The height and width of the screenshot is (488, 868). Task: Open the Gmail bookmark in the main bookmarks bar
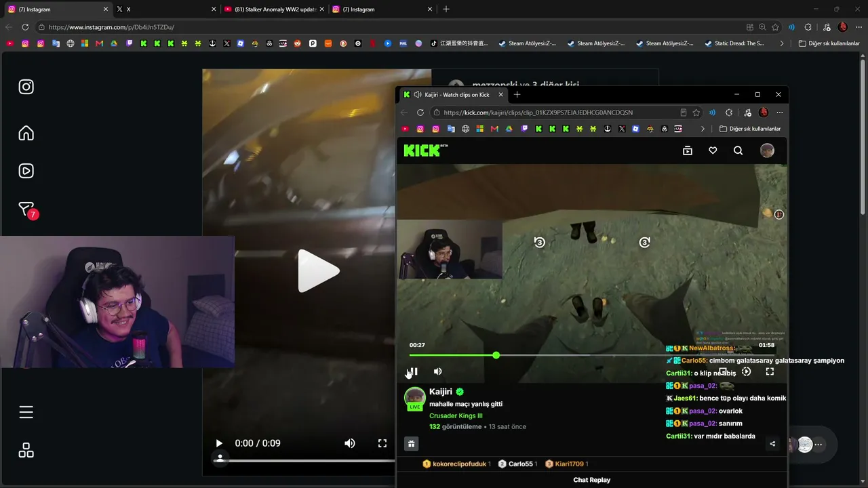pos(99,43)
